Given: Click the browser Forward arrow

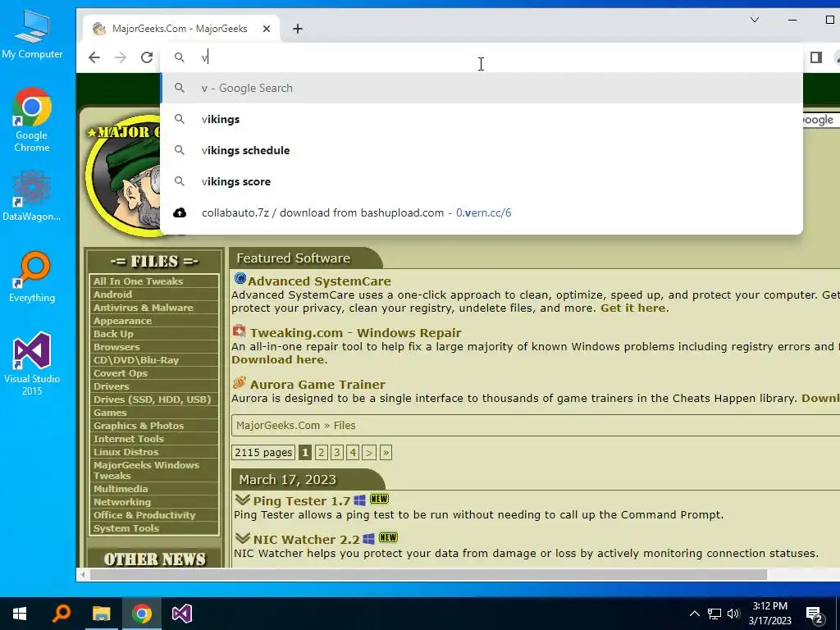Looking at the screenshot, I should (121, 57).
